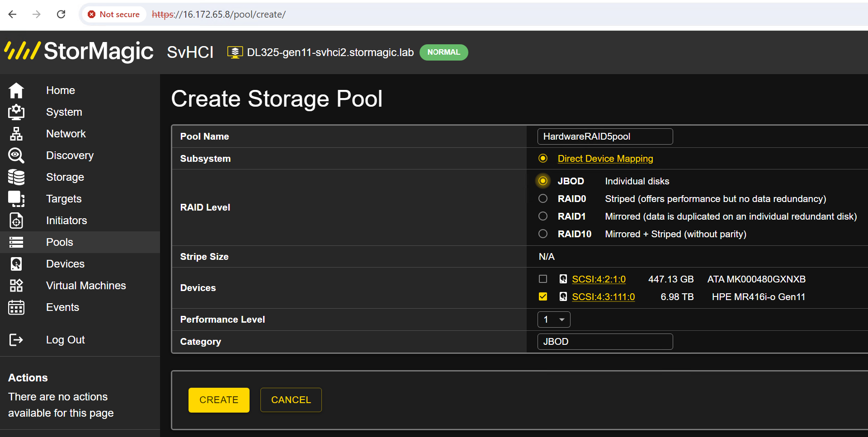The height and width of the screenshot is (437, 868).
Task: Click the Events calendar icon
Action: click(16, 307)
